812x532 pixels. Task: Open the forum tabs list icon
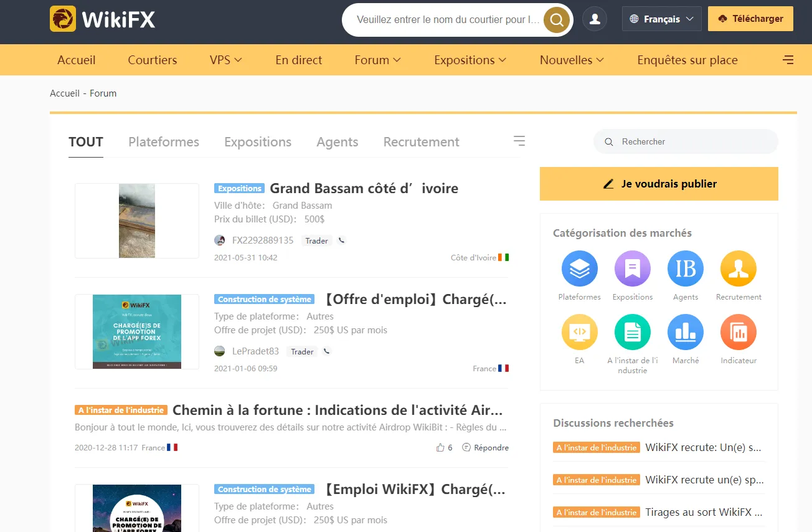click(x=519, y=141)
